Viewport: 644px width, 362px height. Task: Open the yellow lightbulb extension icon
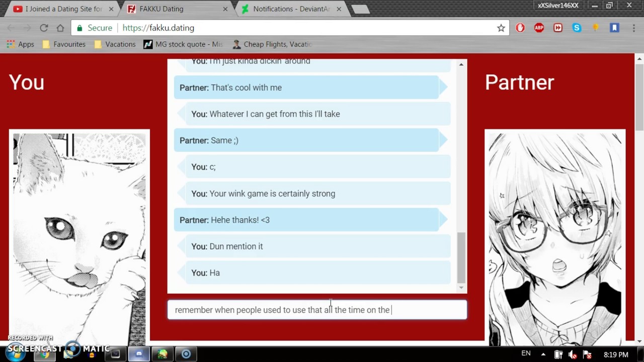tap(596, 28)
